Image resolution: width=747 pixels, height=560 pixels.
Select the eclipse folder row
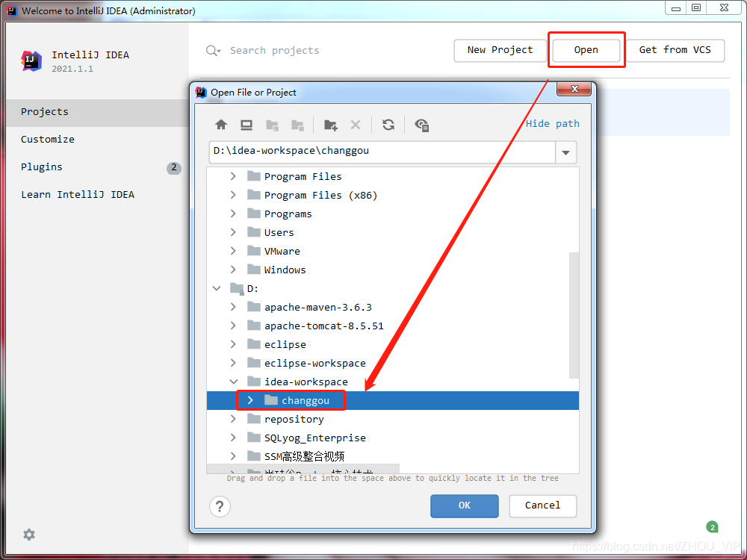point(393,344)
